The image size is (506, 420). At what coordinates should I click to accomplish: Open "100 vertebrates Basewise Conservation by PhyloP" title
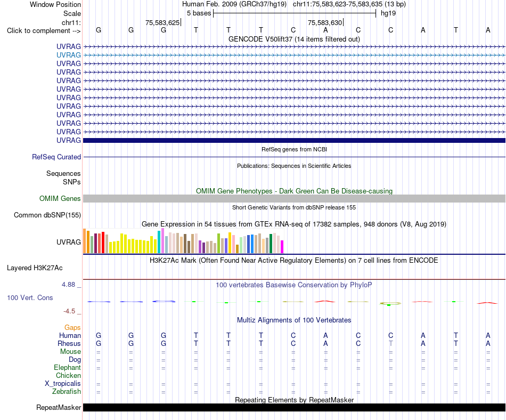point(294,285)
